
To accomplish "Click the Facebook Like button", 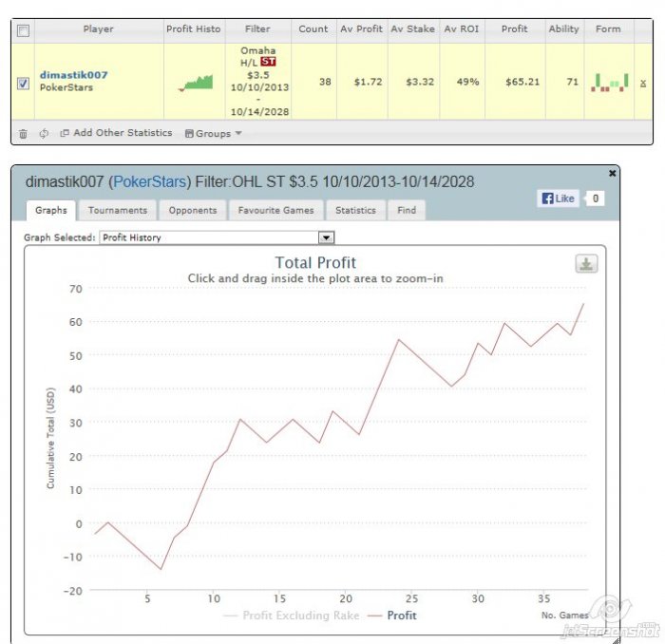I will [559, 199].
